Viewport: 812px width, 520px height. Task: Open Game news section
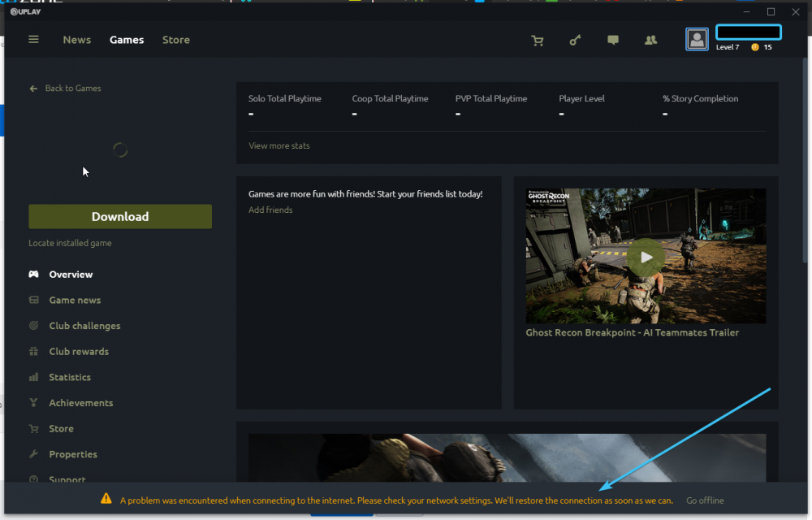point(75,300)
